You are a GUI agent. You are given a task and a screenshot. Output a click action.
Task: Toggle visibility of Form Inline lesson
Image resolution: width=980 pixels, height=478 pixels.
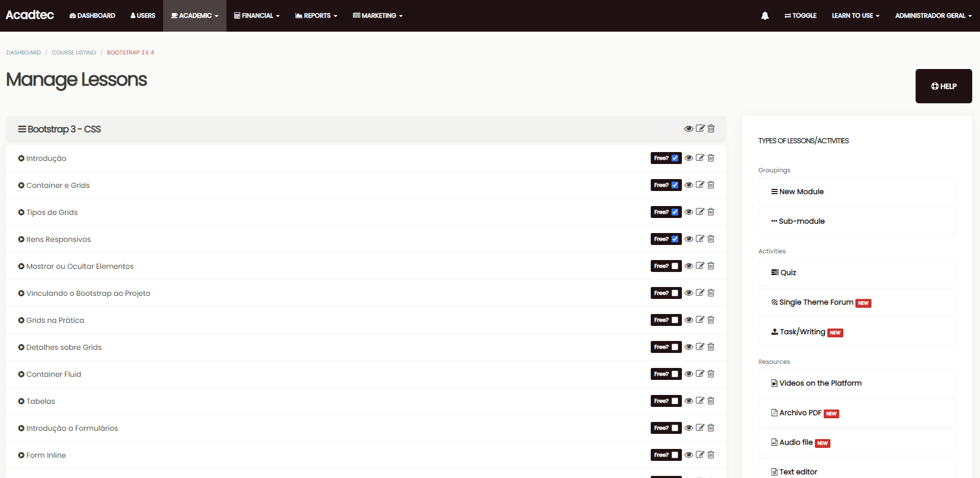point(689,455)
